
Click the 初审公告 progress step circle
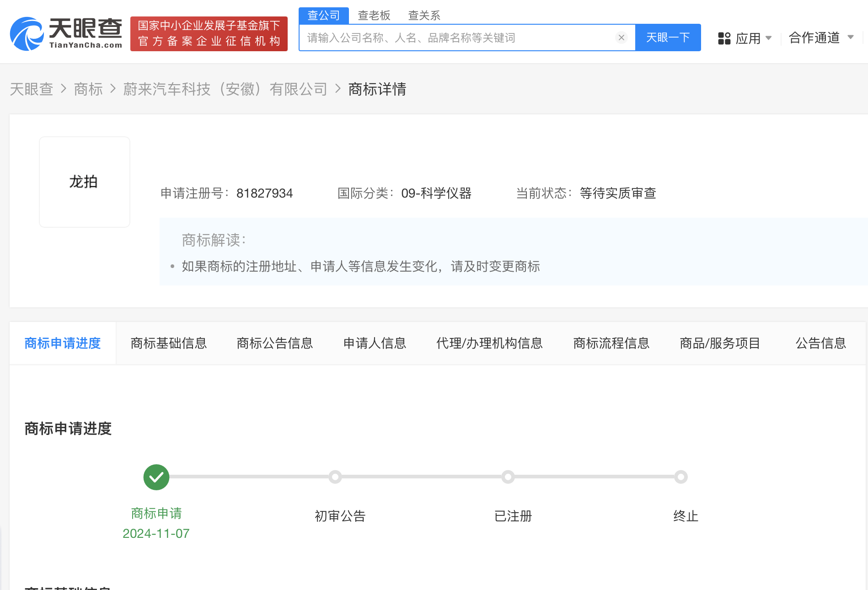pos(335,477)
